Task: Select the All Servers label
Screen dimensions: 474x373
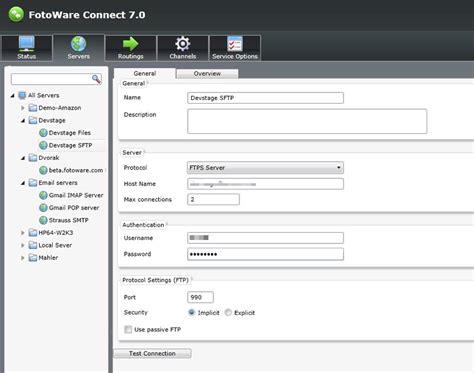Action: pyautogui.click(x=43, y=95)
